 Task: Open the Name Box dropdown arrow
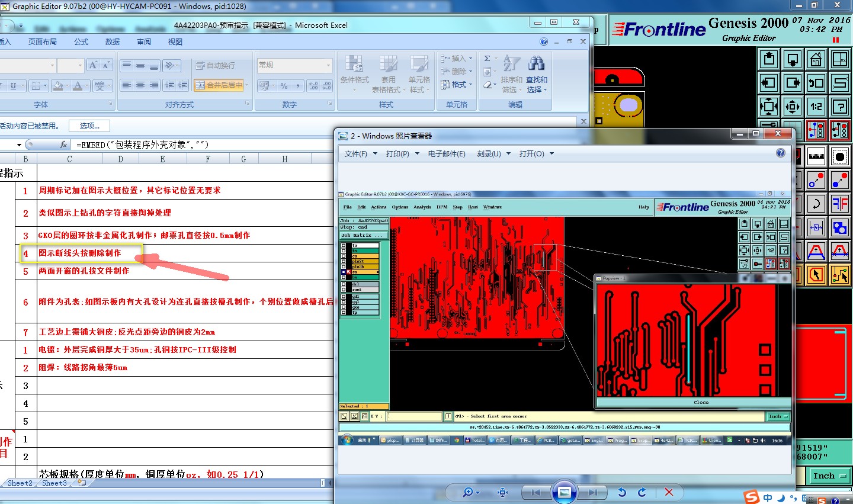(19, 145)
